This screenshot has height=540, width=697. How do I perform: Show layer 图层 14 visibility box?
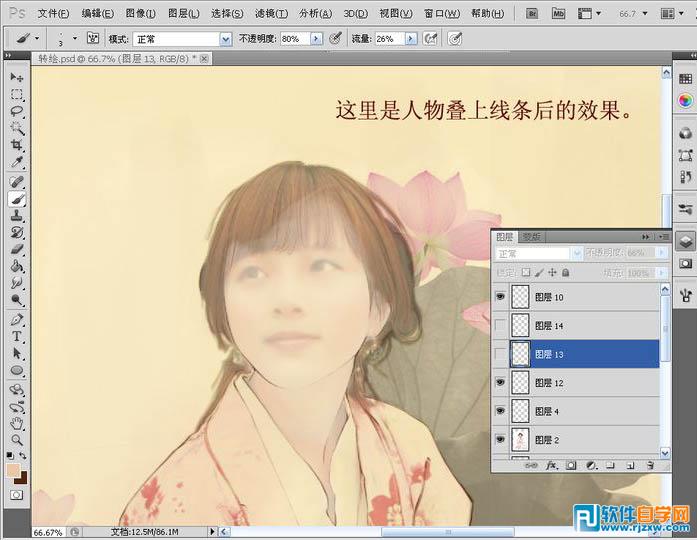pyautogui.click(x=500, y=325)
